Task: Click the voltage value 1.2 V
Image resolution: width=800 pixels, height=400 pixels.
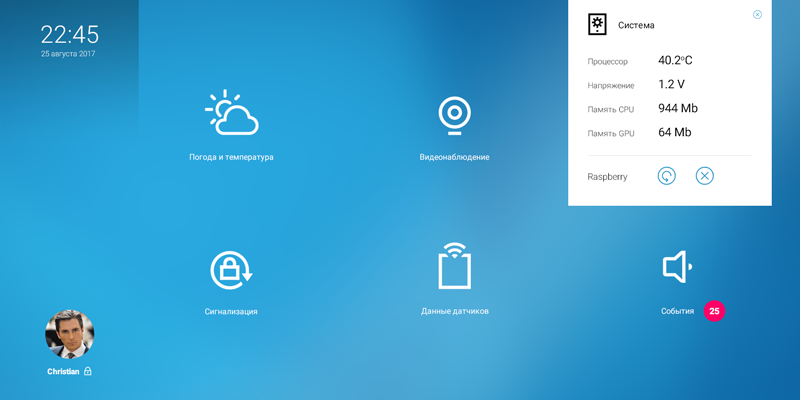Action: [x=671, y=84]
